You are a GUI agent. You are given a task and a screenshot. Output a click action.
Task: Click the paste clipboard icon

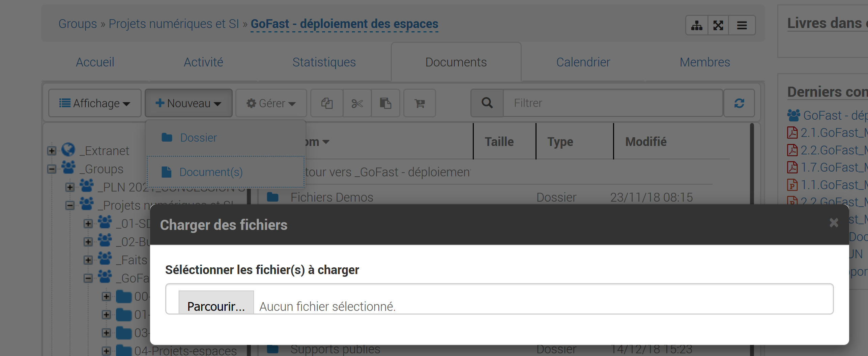coord(385,103)
